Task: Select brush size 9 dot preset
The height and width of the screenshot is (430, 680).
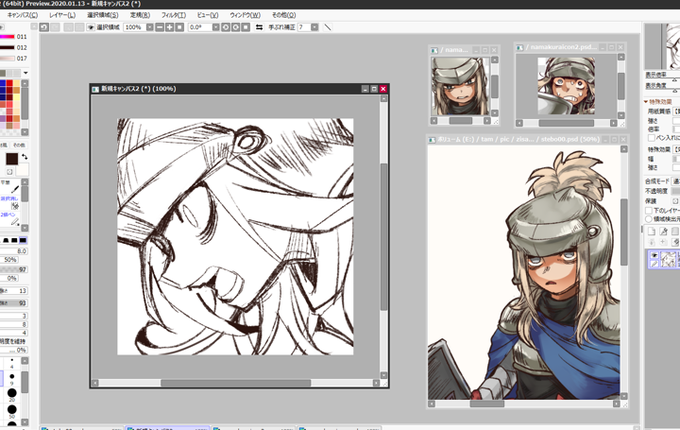Action: click(12, 378)
